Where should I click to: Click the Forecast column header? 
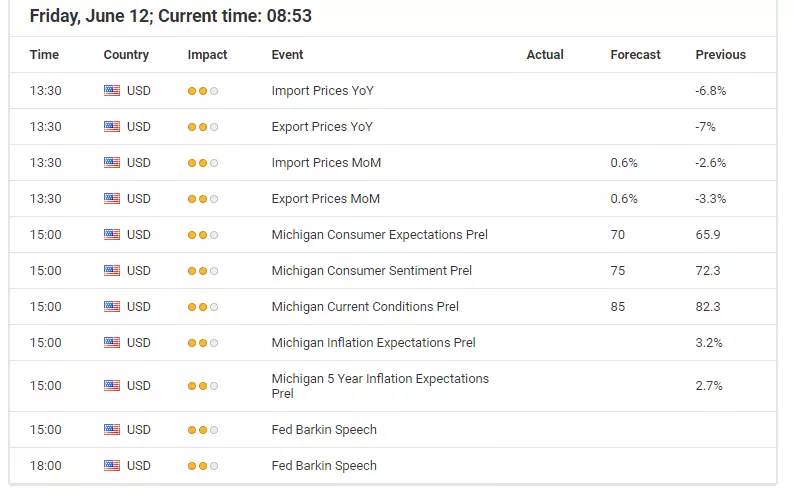point(635,55)
